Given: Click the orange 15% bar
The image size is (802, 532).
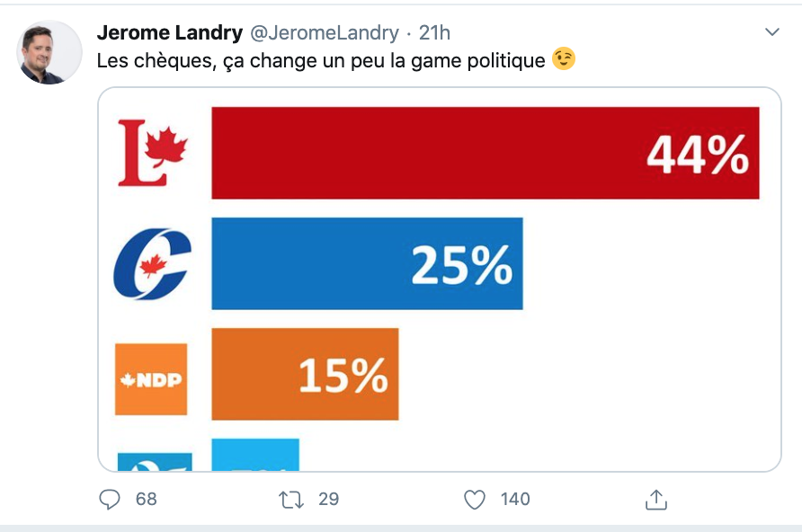Looking at the screenshot, I should pos(305,374).
